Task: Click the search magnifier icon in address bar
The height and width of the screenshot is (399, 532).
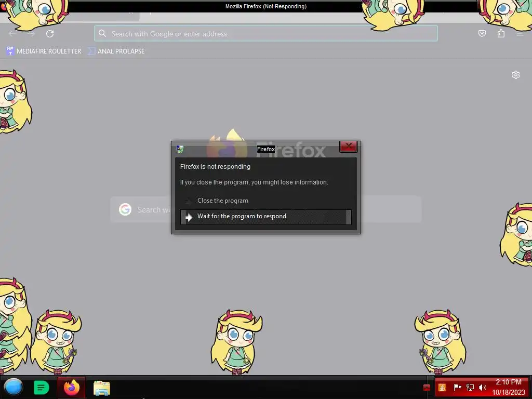Action: [x=102, y=33]
